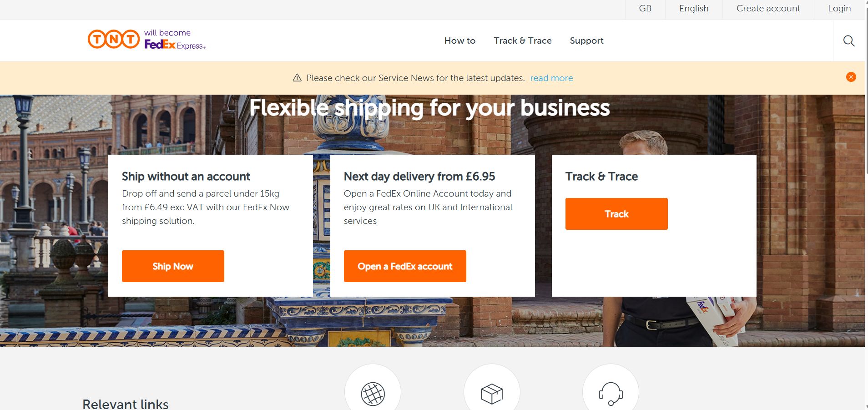Select Track & Trace in the navigation

click(522, 40)
